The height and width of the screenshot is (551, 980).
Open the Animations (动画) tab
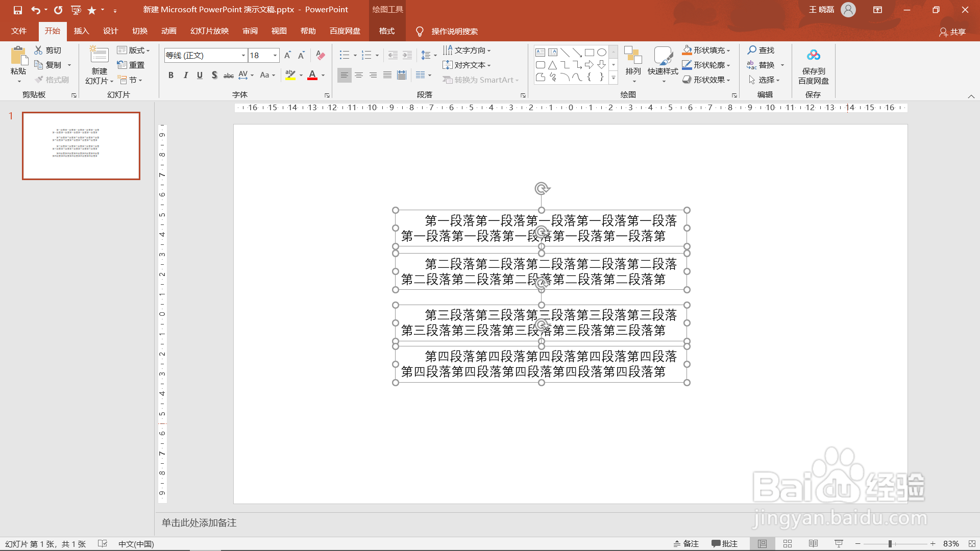(x=169, y=31)
